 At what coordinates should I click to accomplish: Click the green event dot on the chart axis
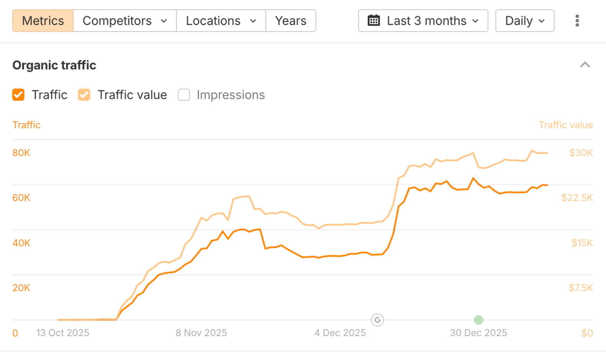478,320
